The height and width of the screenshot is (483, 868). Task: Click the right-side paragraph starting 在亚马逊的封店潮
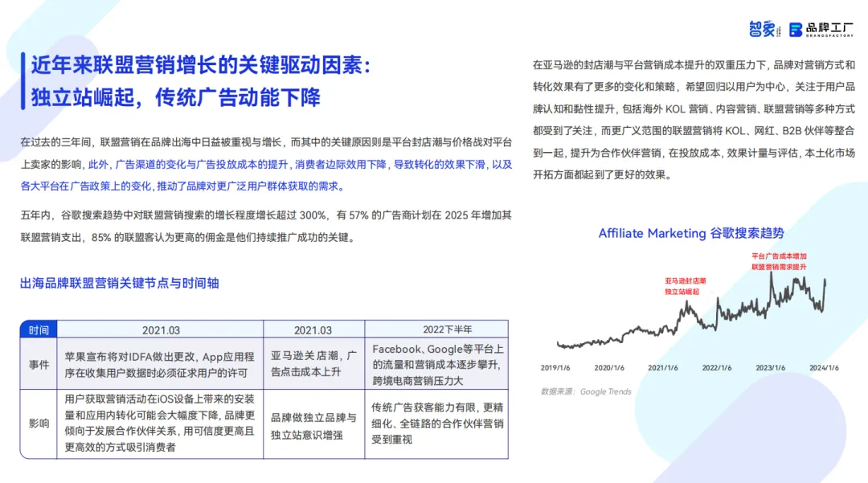[x=694, y=120]
